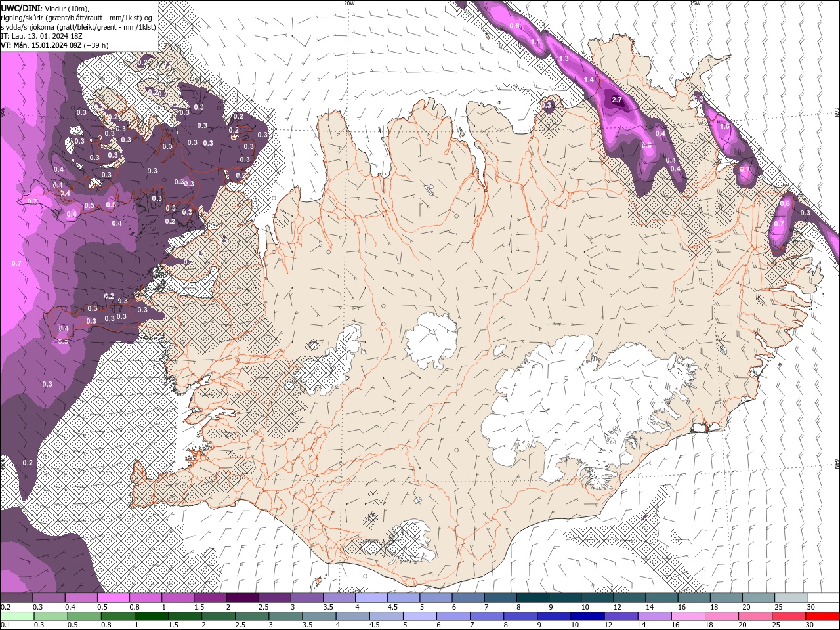Image resolution: width=840 pixels, height=630 pixels.
Task: Click the 0.4 label in the upper legend
Action: [70, 607]
